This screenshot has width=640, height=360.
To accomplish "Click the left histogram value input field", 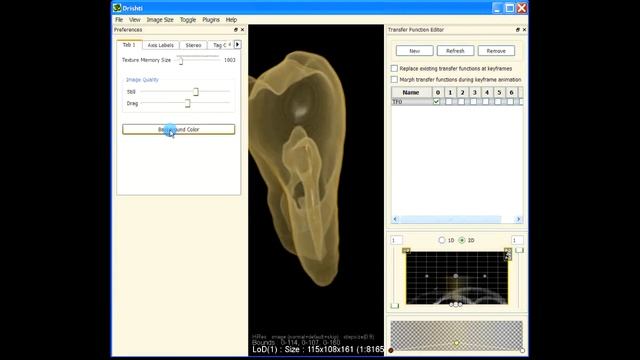I will (x=396, y=240).
